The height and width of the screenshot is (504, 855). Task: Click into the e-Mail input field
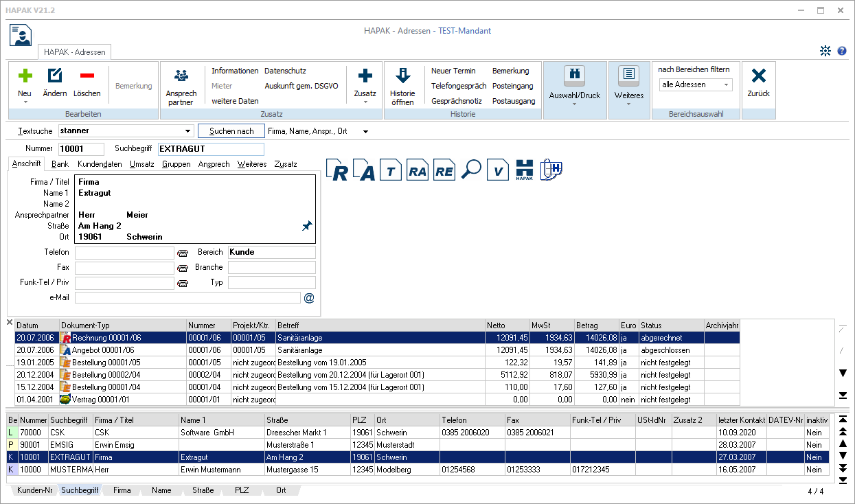[x=187, y=298]
